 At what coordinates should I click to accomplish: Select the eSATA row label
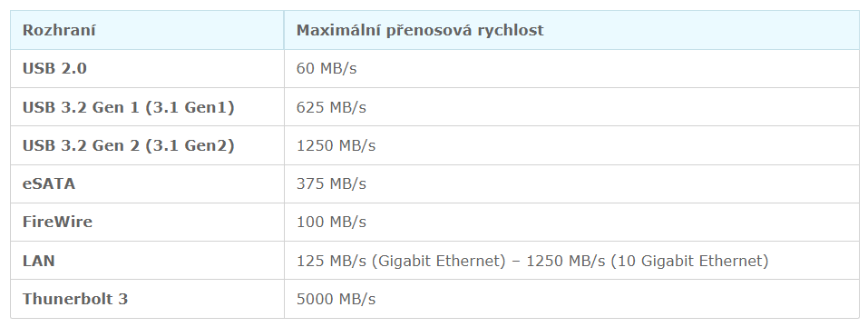coord(49,183)
